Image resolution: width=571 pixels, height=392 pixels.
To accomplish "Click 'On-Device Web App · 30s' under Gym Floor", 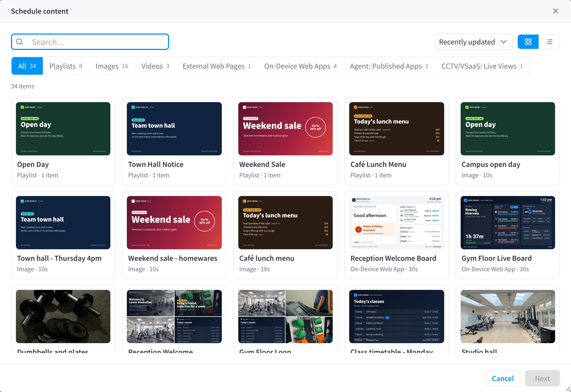I will tap(495, 269).
